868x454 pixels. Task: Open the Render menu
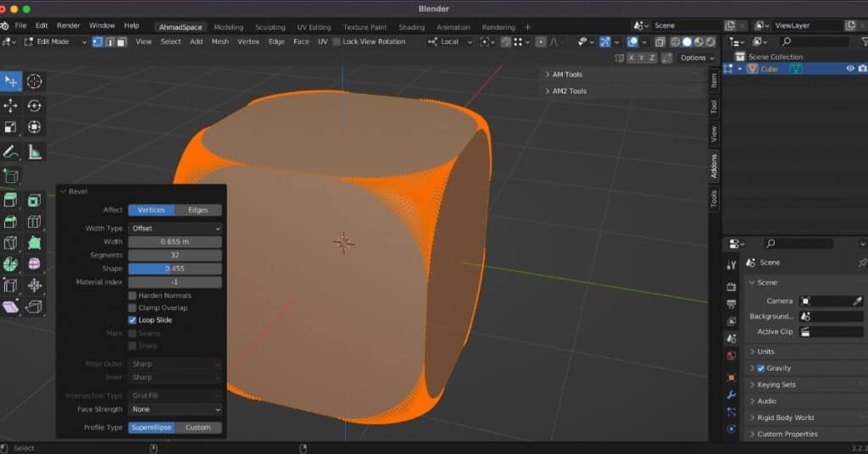69,26
